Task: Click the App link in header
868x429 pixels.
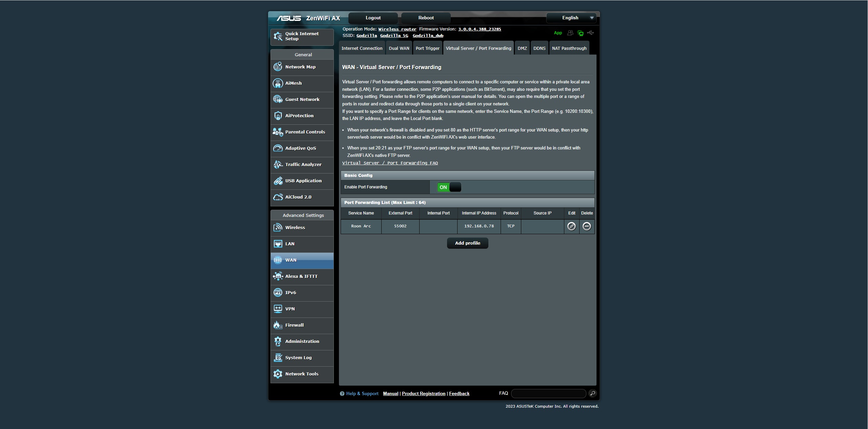Action: tap(558, 33)
